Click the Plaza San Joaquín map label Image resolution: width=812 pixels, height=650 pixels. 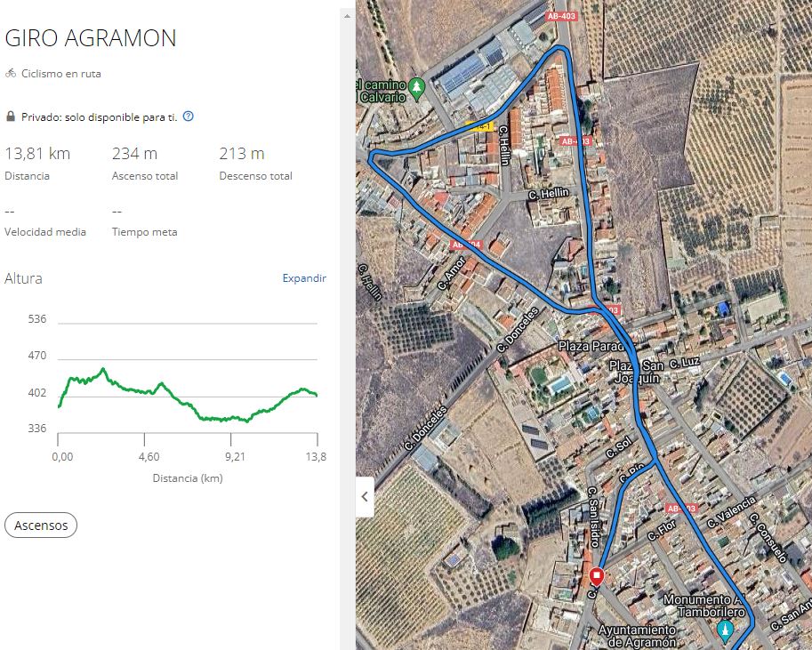636,372
